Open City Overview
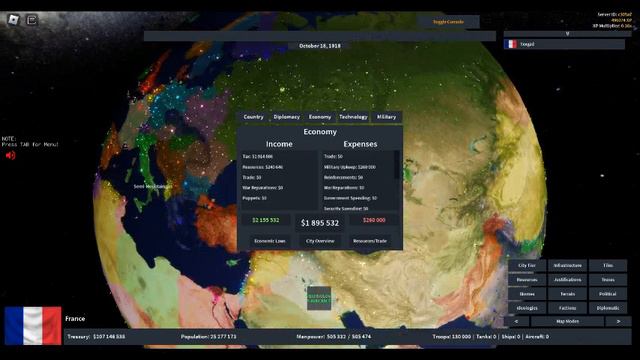This screenshot has width=640, height=360. pos(320,241)
